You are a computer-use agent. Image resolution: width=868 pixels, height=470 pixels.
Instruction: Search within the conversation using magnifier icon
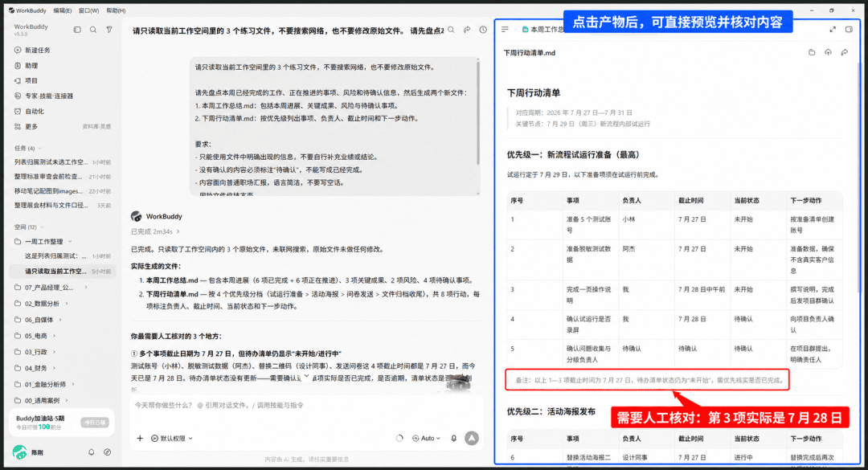tap(451, 30)
